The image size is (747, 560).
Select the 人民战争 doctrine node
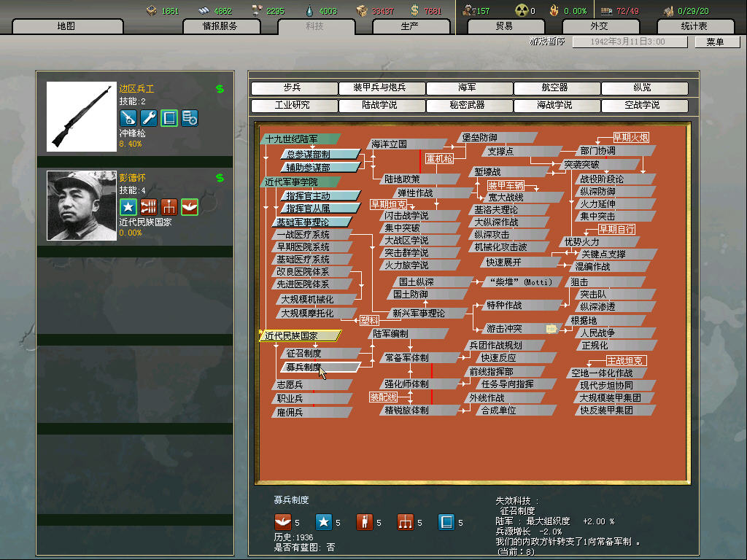pos(616,332)
